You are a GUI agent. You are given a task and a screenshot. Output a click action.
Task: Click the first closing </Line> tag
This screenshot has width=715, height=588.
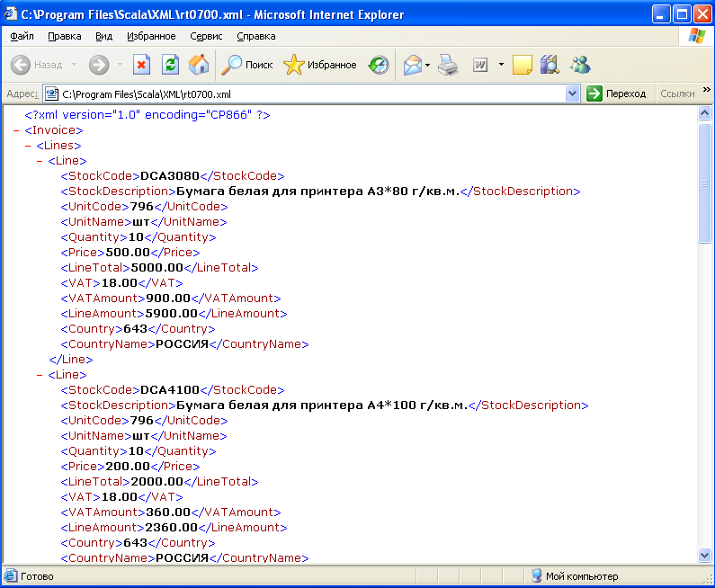71,360
